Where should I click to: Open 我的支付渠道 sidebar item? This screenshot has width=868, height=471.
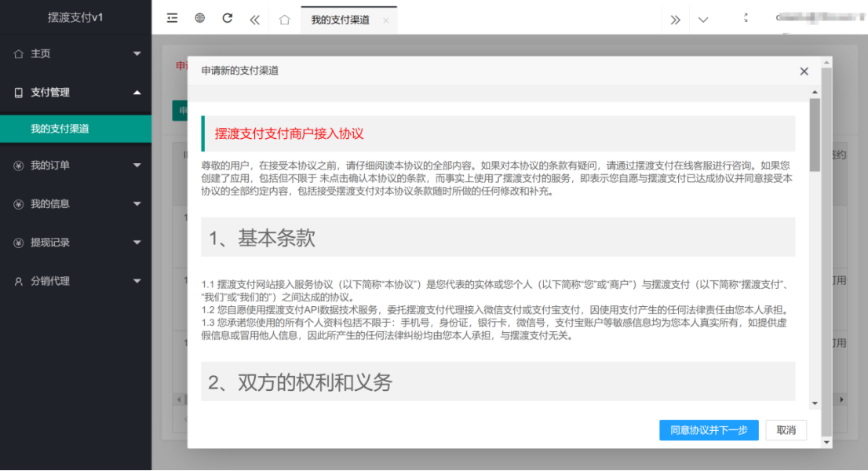[76, 129]
